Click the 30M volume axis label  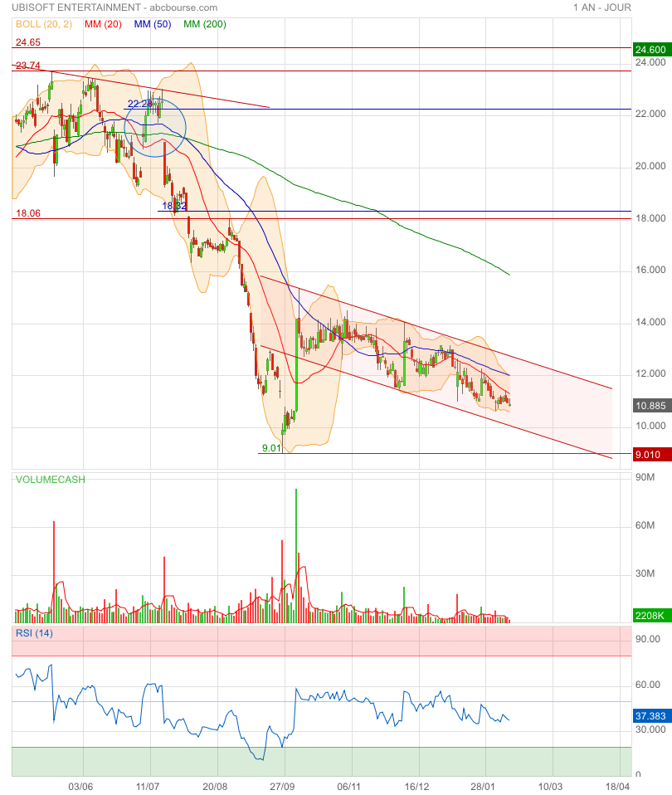[x=645, y=573]
